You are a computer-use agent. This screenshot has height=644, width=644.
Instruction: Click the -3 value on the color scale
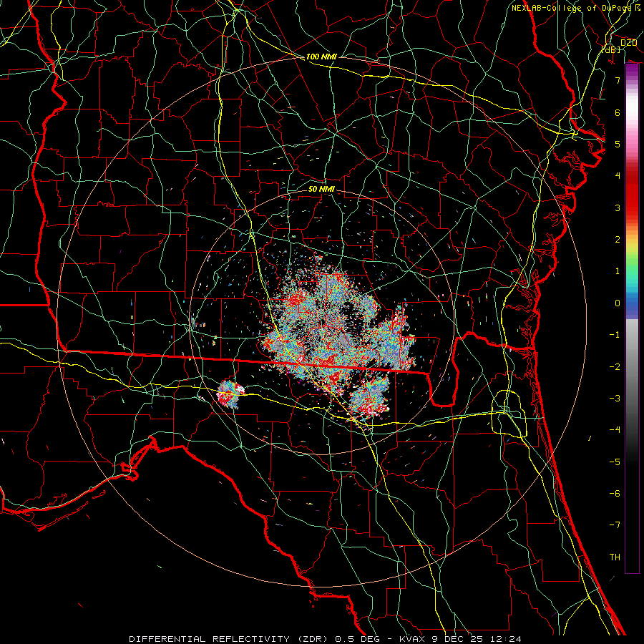(615, 399)
